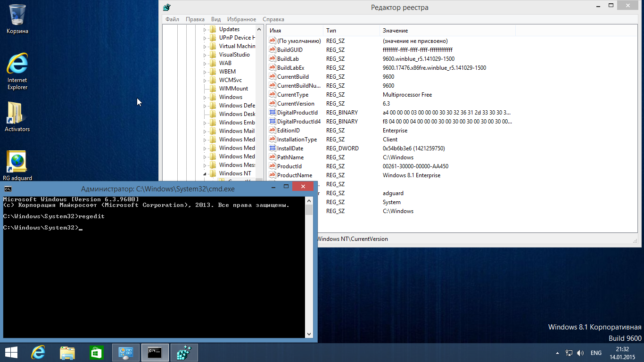Launch Internet Explorer from the taskbar

pyautogui.click(x=38, y=353)
